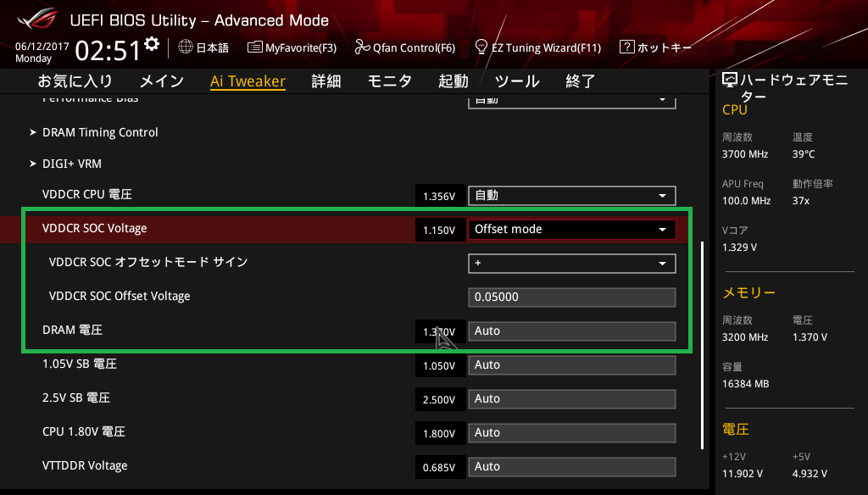The width and height of the screenshot is (868, 495).
Task: Open the モニタ tab
Action: tap(390, 81)
